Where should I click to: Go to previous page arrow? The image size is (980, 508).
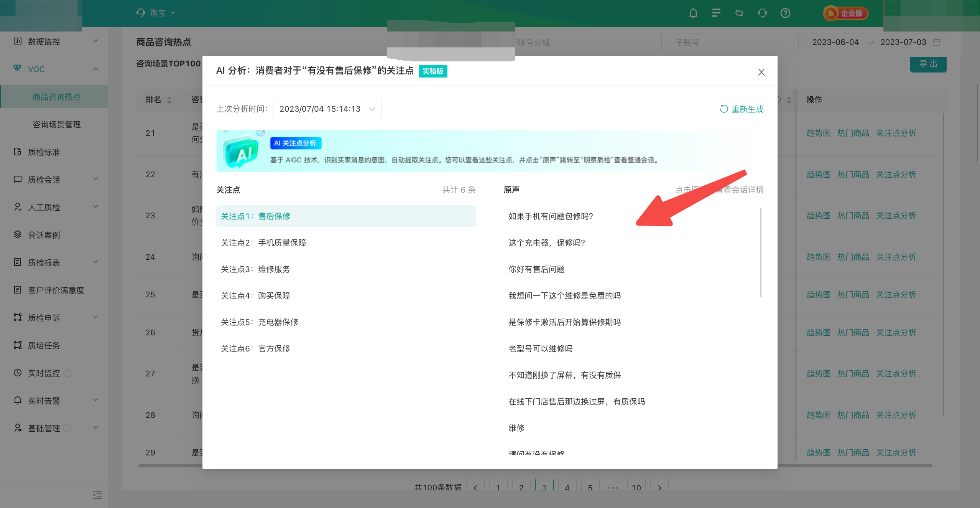click(x=475, y=487)
